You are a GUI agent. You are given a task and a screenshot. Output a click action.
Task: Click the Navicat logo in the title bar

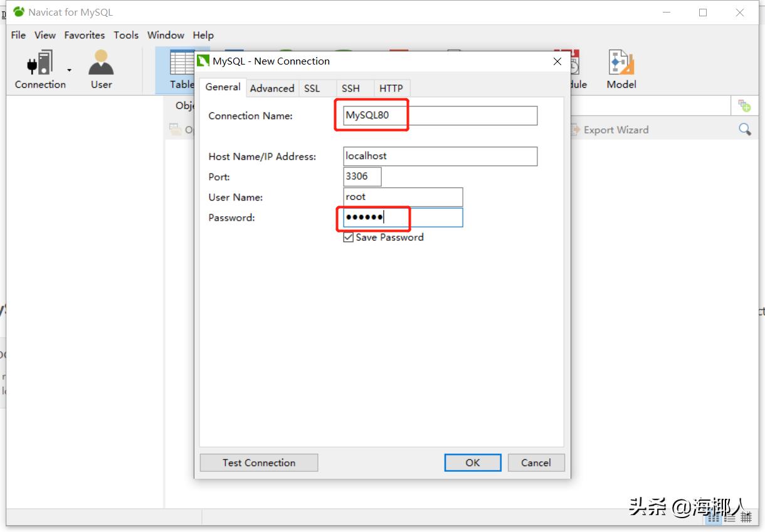19,12
